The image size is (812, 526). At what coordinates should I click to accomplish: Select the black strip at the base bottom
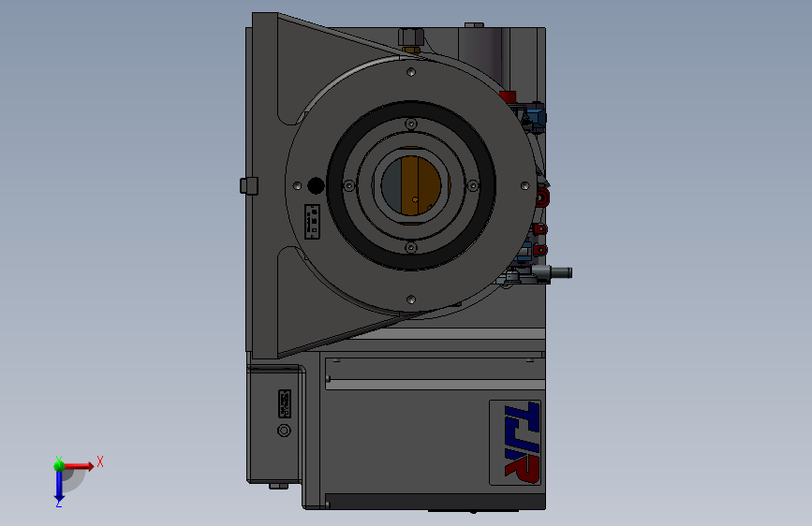point(435,501)
